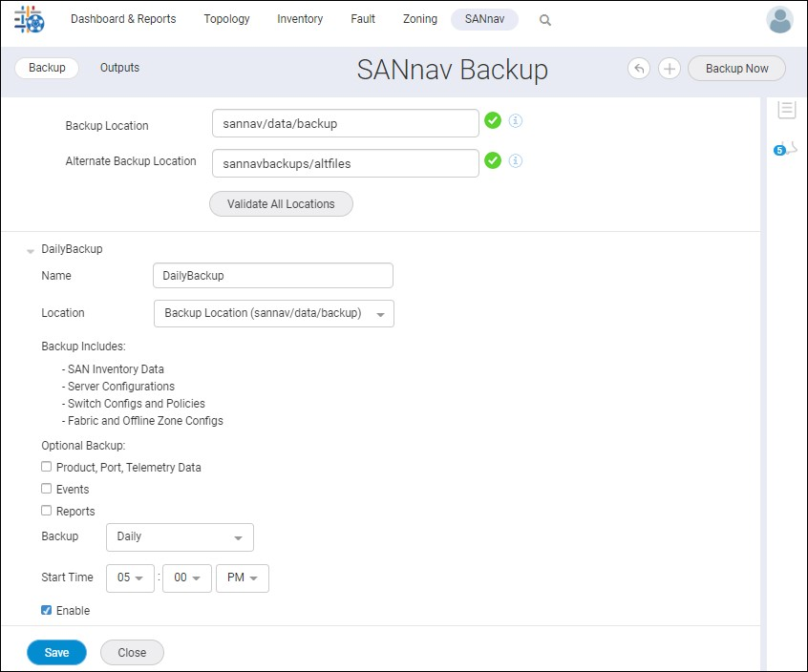Open the Backup frequency Daily dropdown
This screenshot has height=672, width=808.
(180, 537)
